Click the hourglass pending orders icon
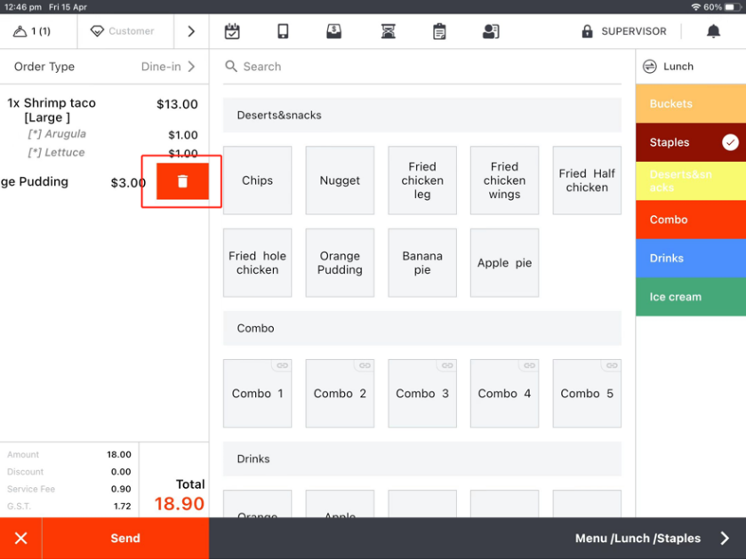Screen dimensions: 746x560 [388, 32]
